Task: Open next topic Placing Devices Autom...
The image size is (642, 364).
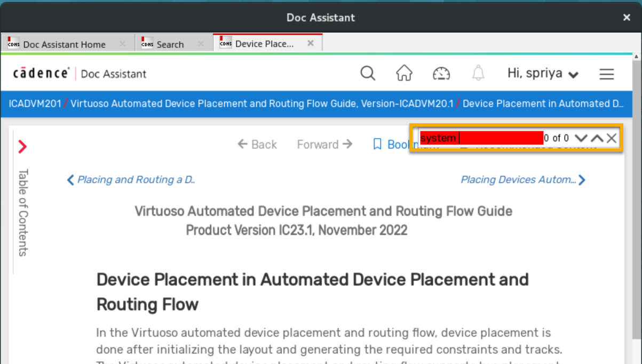Action: point(523,180)
